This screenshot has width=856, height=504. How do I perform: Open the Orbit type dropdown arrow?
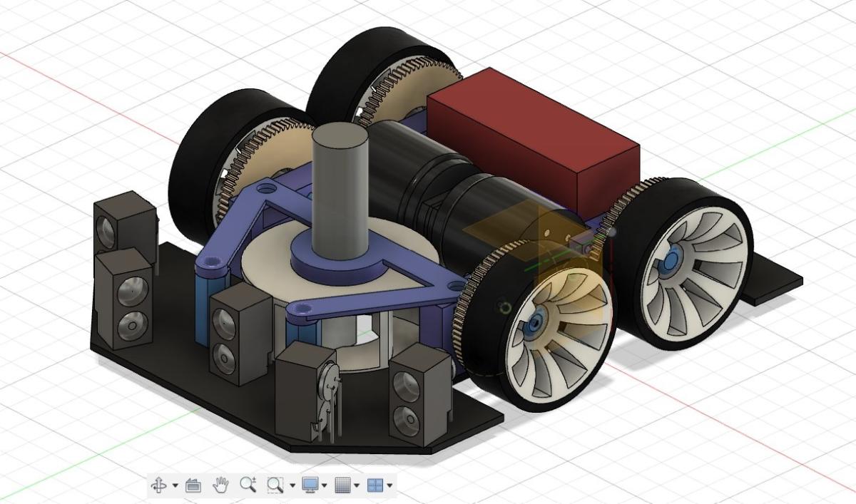point(175,486)
